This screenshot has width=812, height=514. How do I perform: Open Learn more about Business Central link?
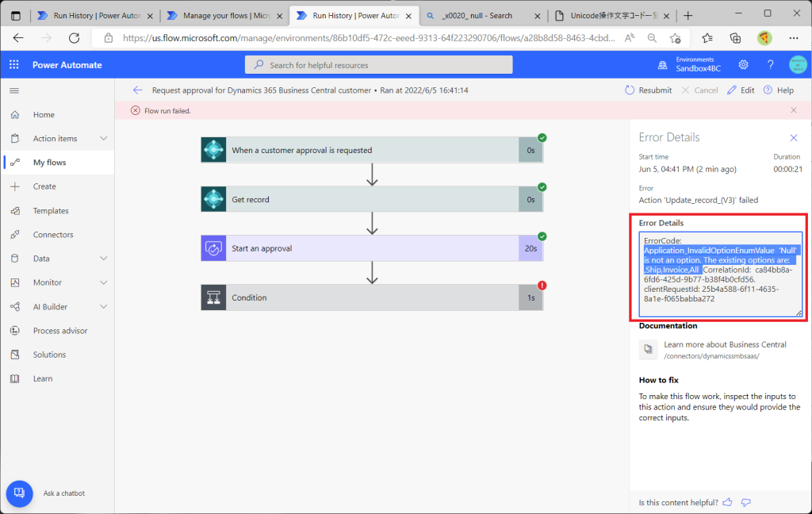click(725, 344)
